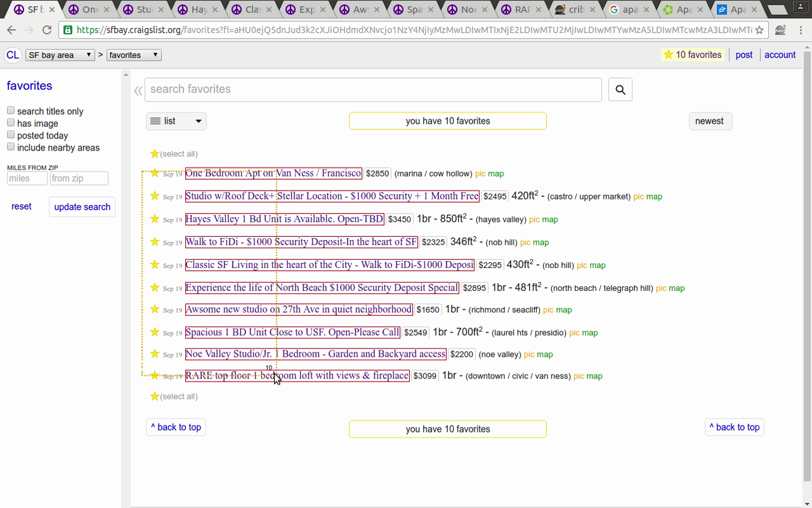Toggle star for RARE top floor loft

pyautogui.click(x=155, y=376)
